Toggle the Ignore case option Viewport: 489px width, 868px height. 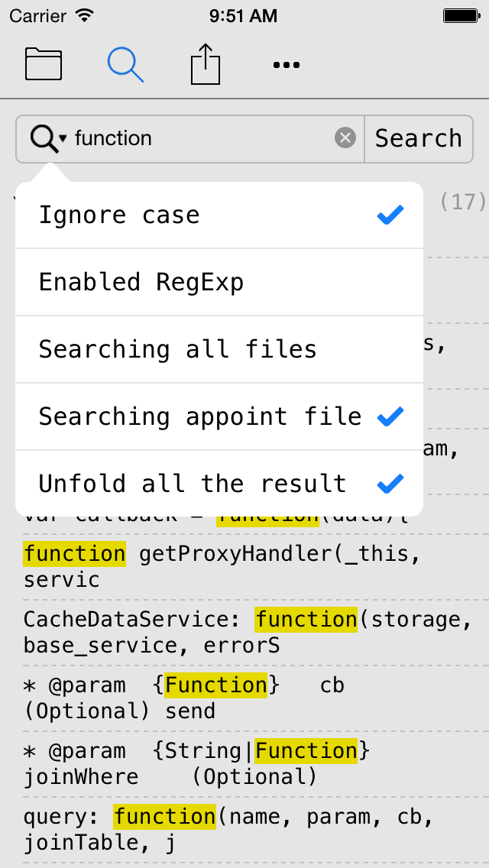tap(219, 215)
